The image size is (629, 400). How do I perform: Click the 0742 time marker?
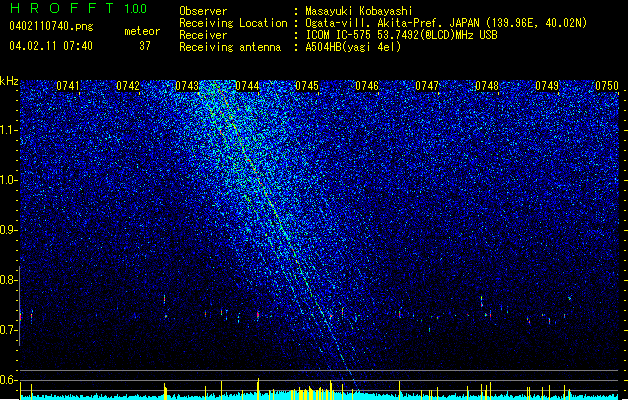pyautogui.click(x=128, y=86)
